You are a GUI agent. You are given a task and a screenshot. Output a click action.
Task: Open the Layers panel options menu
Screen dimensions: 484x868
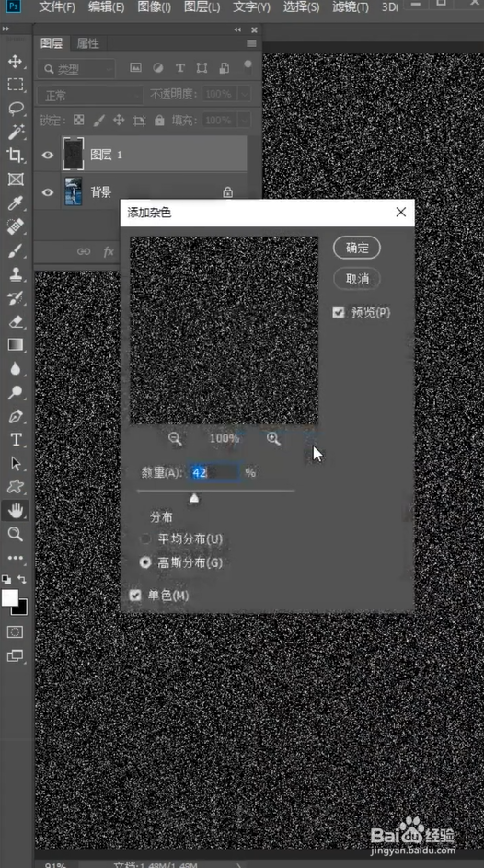(x=252, y=43)
